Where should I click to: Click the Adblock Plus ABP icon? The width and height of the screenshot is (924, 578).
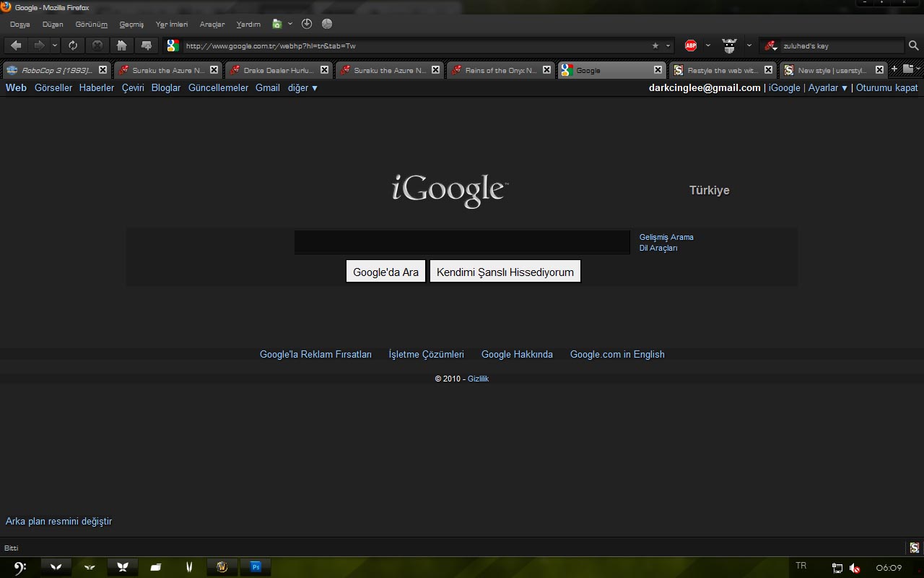tap(691, 46)
